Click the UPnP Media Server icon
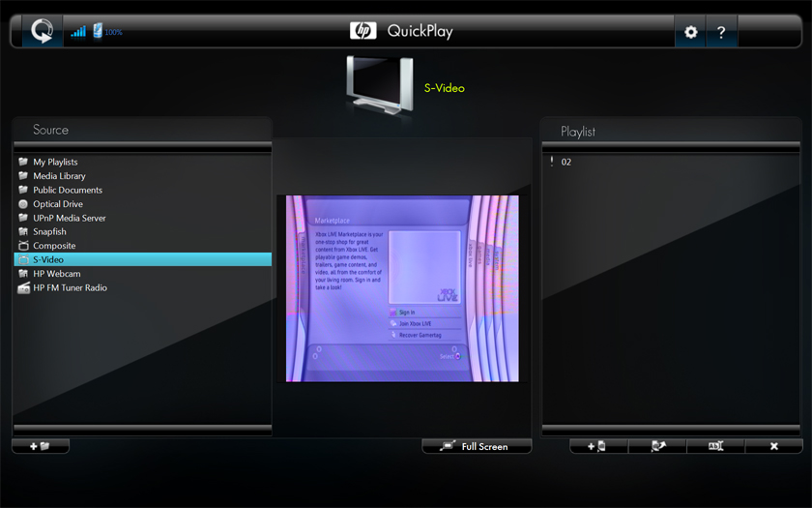812x508 pixels. point(23,218)
